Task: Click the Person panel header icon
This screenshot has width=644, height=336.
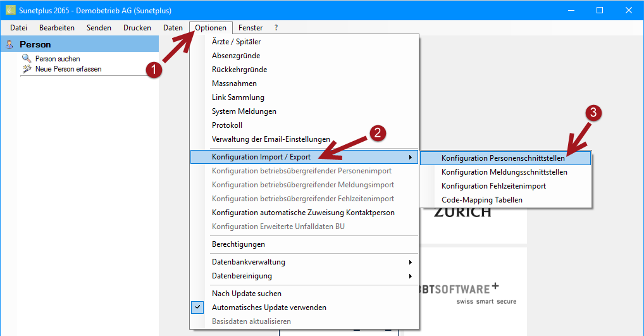Action: click(x=9, y=44)
